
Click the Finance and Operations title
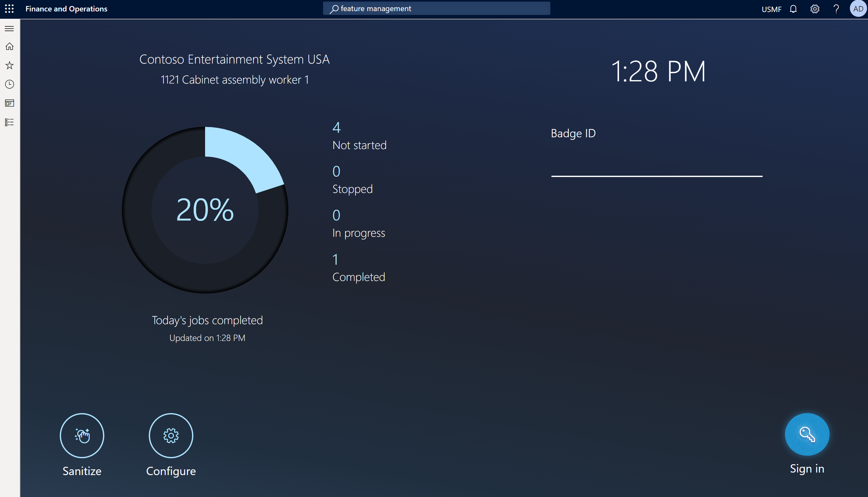(66, 9)
